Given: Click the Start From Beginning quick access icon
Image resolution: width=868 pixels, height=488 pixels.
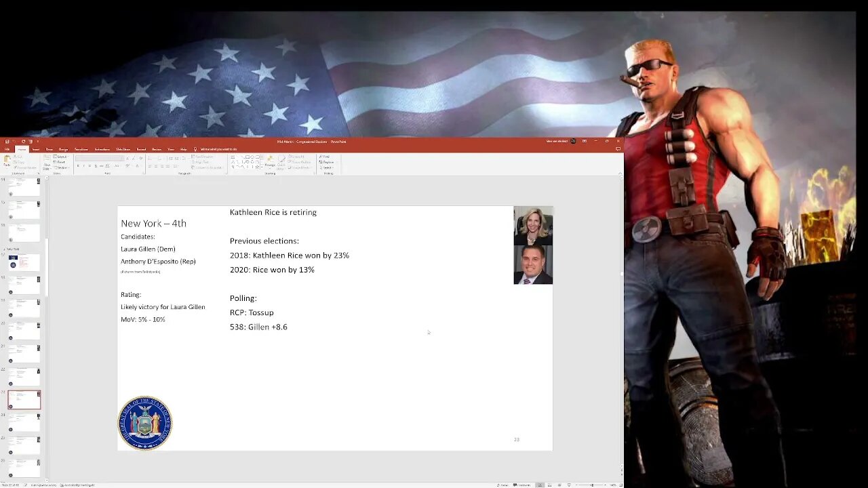Looking at the screenshot, I should click(x=31, y=141).
